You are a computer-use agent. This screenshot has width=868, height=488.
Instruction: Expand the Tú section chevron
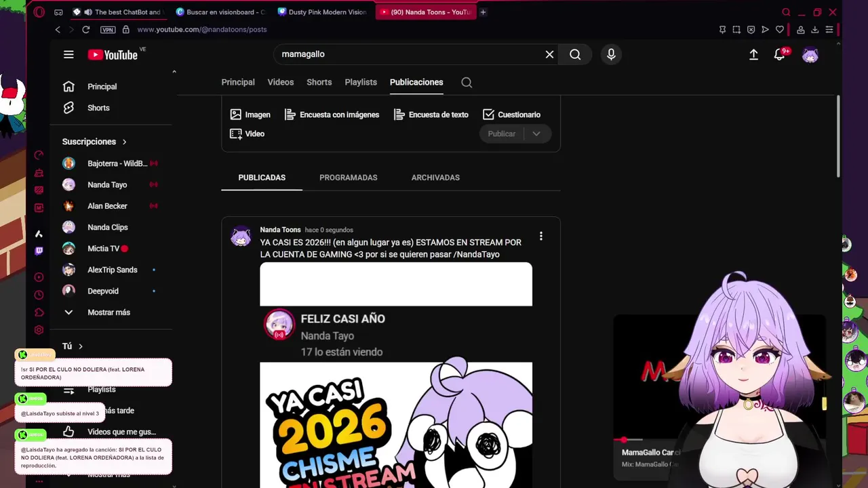80,346
